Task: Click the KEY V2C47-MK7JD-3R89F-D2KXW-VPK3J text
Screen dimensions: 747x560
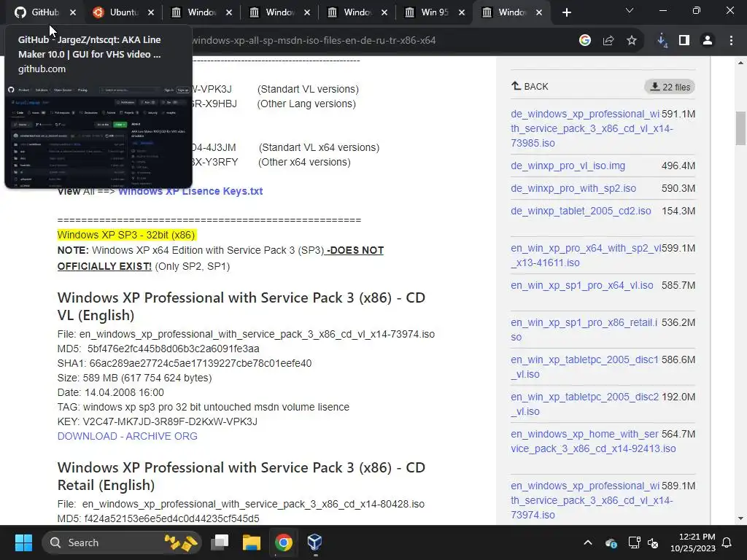Action: [x=158, y=421]
